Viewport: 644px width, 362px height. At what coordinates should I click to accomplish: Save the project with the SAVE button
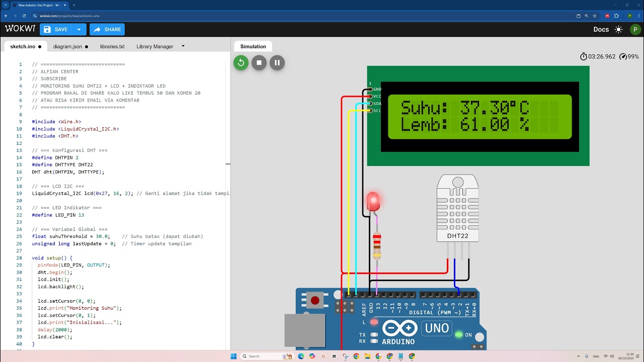pyautogui.click(x=56, y=30)
